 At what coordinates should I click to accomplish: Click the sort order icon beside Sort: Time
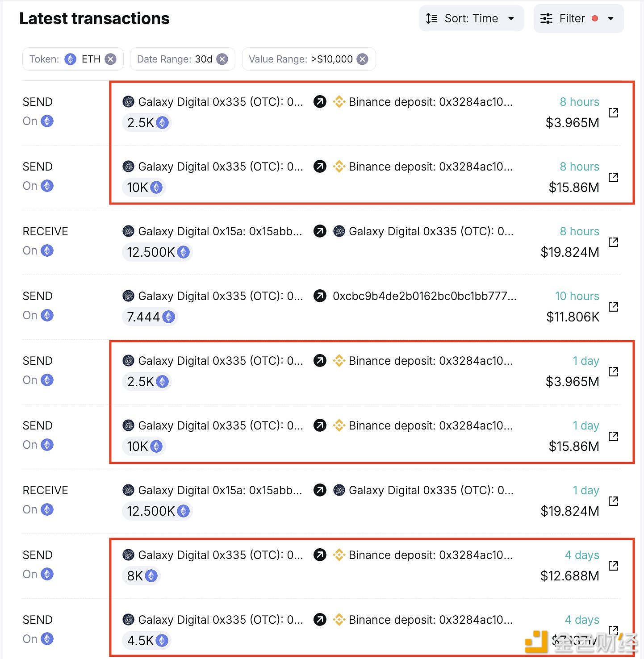point(431,18)
